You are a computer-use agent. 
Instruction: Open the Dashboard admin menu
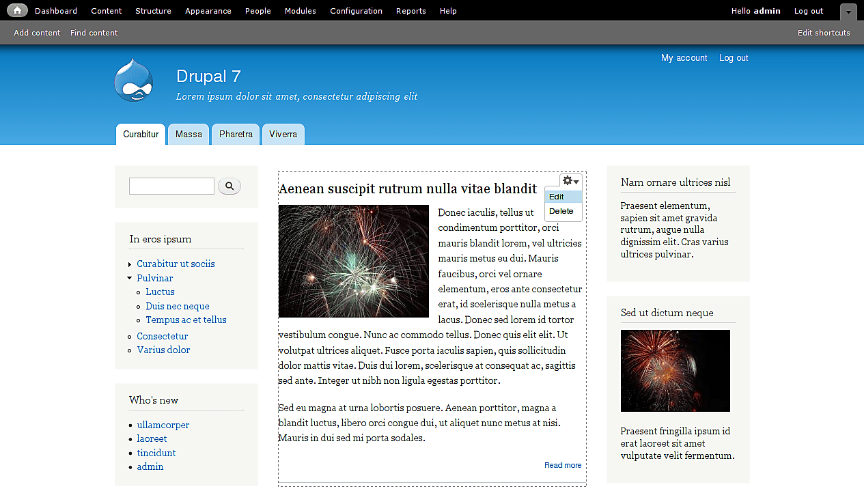tap(56, 11)
